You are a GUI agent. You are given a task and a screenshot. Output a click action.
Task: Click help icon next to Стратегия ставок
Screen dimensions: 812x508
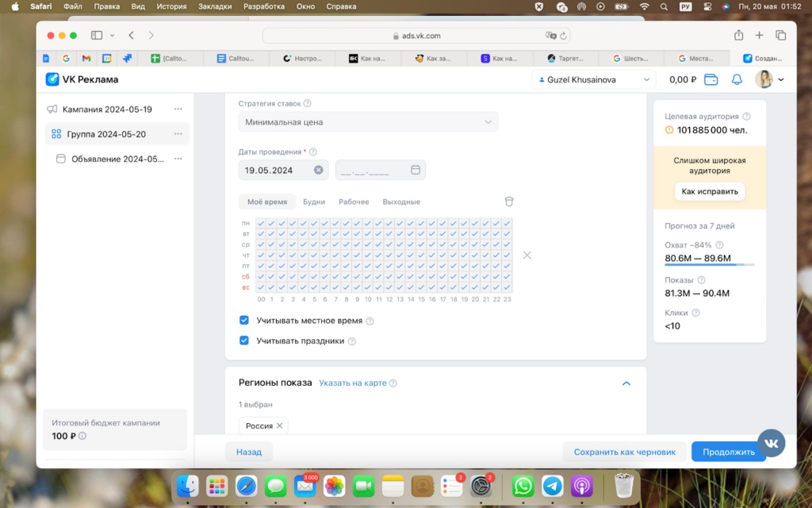click(308, 103)
